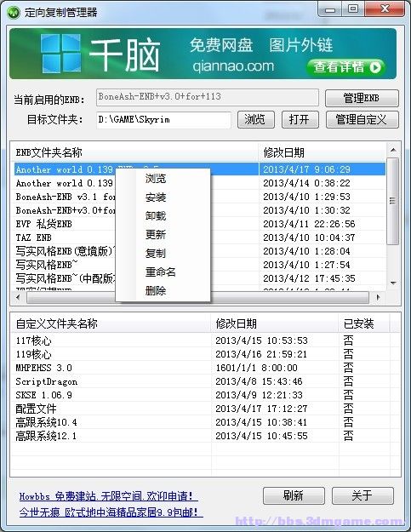Open target folder with 打开 button

click(300, 119)
